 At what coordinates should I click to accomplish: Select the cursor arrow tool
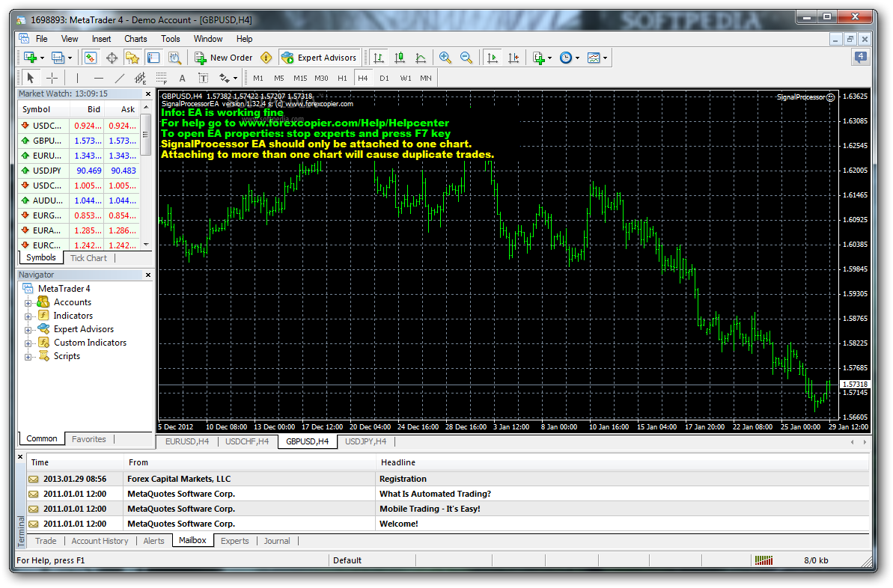click(31, 78)
